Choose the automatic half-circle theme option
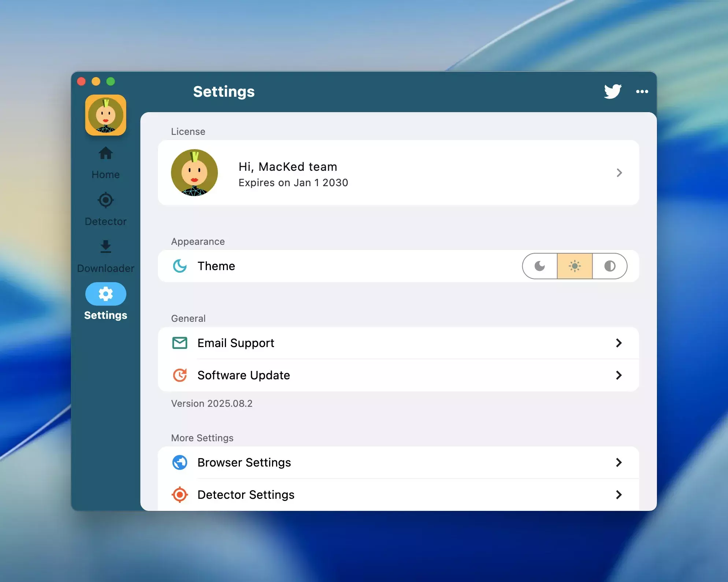The height and width of the screenshot is (582, 728). pyautogui.click(x=610, y=266)
